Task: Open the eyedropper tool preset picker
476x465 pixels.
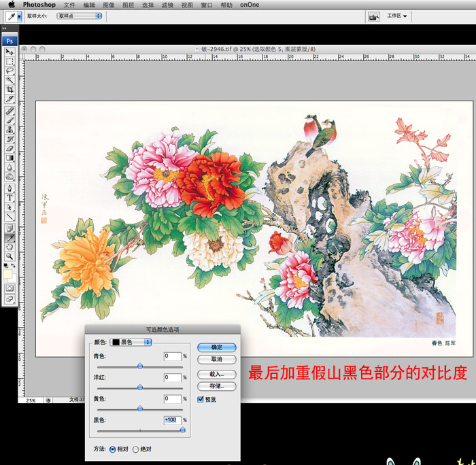Action: 20,16
